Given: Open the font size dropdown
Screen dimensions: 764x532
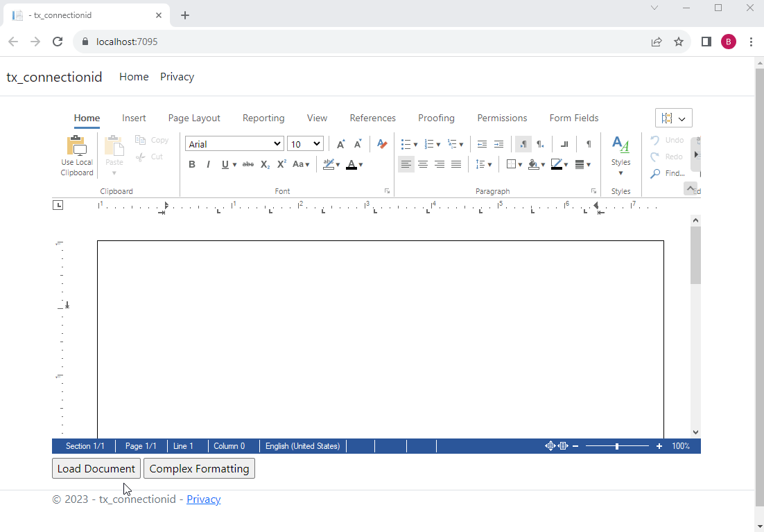Looking at the screenshot, I should tap(305, 143).
